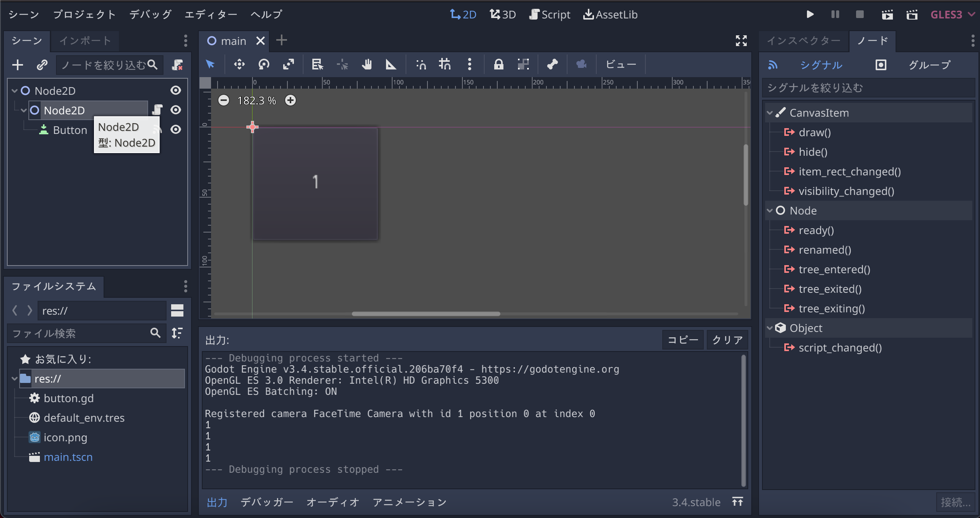Lock the selected node with padlock icon
Viewport: 980px width, 518px height.
tap(498, 64)
